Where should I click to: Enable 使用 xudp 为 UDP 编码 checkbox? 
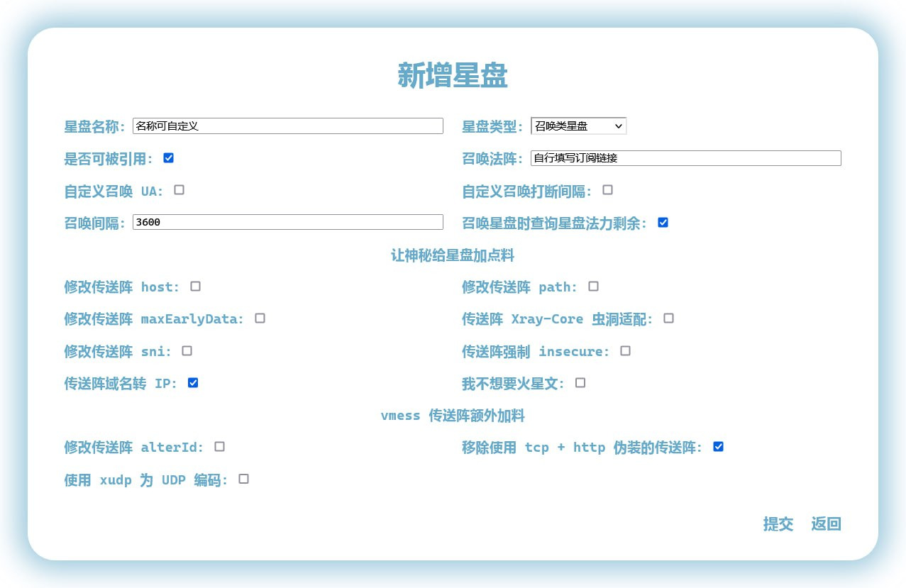point(243,479)
